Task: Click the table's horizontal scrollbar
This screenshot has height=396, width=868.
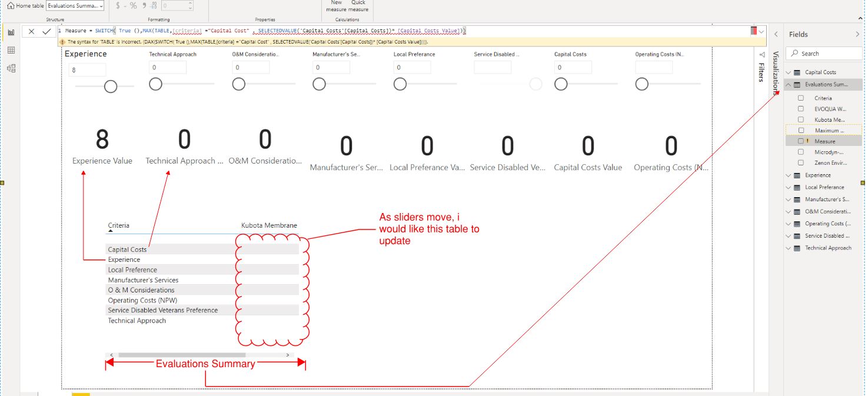Action: click(181, 355)
